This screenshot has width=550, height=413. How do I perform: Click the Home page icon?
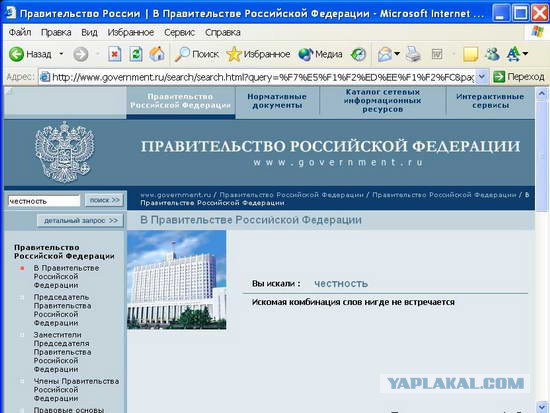(x=157, y=54)
